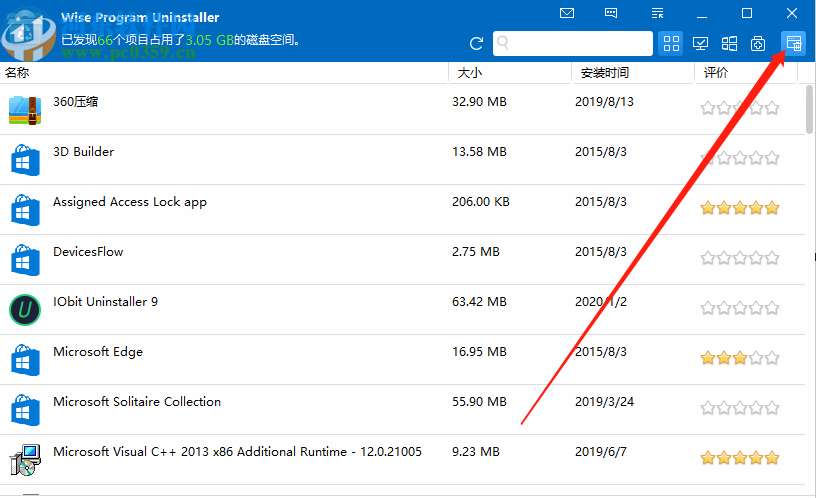Select Microsoft Solitaire Collection entry
Screen dimensions: 816x498
tap(137, 402)
